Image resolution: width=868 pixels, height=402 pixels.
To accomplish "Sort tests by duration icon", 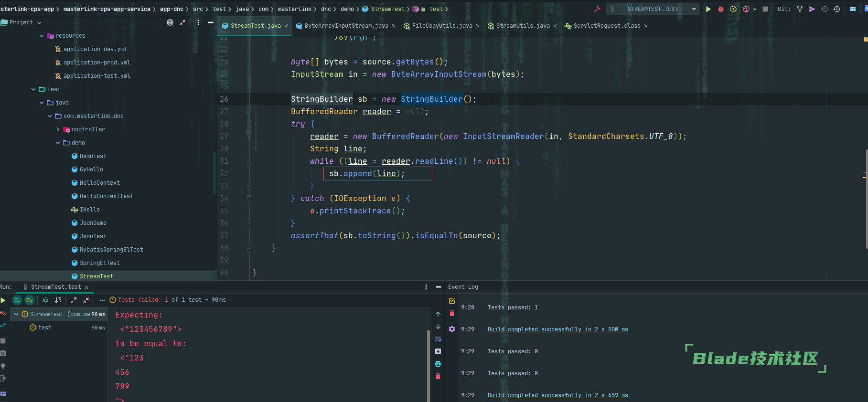I will [58, 300].
